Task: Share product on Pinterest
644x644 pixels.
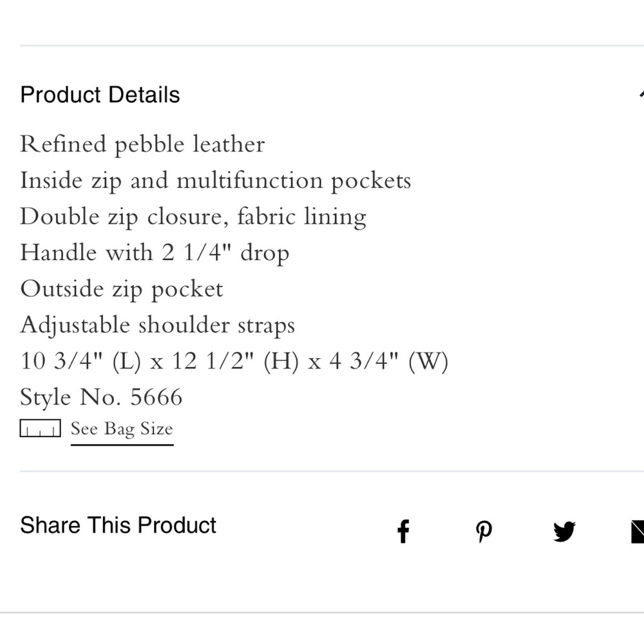Action: 484,532
